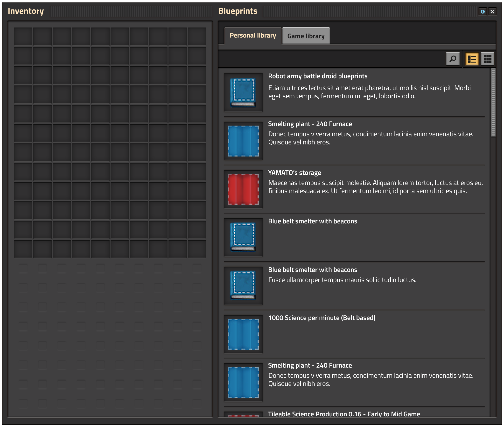504x427 pixels.
Task: Click the Fusce ullamcorper tempus description text
Action: [x=342, y=280]
